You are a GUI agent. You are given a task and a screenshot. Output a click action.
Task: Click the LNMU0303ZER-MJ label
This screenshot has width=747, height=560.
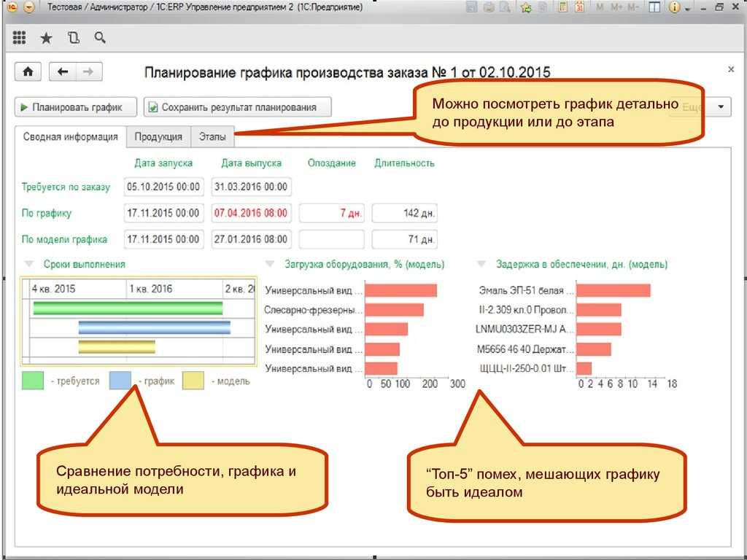[x=525, y=329]
